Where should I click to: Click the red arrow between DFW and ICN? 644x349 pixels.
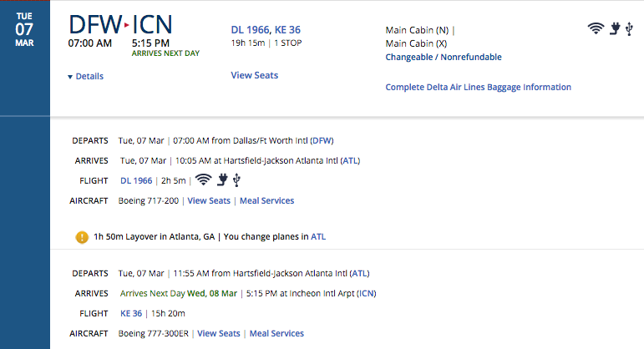coord(127,25)
